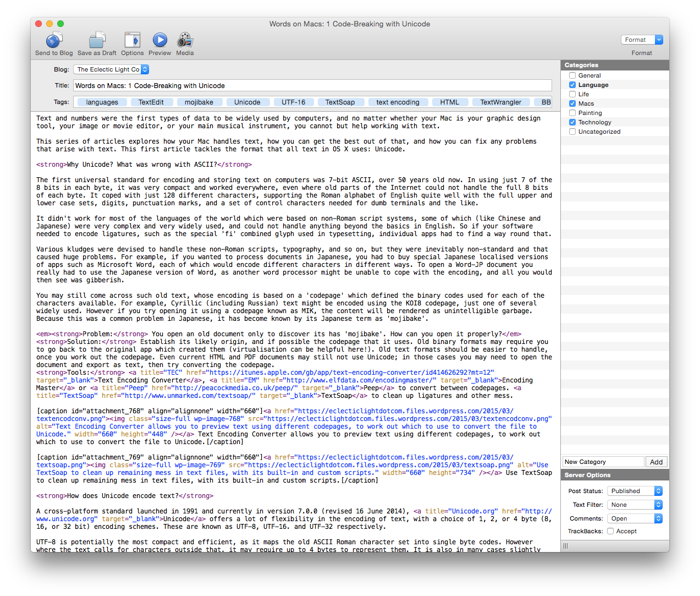Viewport: 700px width, 596px height.
Task: Expand the Text Filter dropdown
Action: click(x=635, y=505)
